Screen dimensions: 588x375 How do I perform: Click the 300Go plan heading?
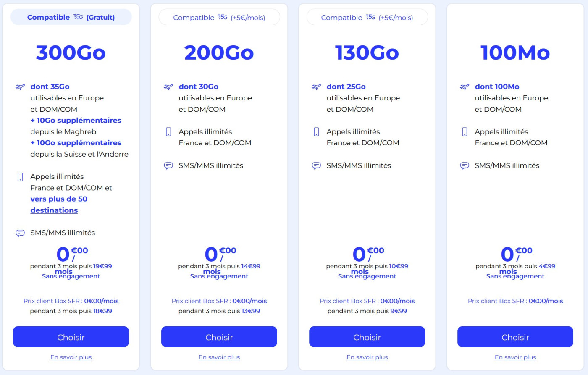pyautogui.click(x=71, y=52)
